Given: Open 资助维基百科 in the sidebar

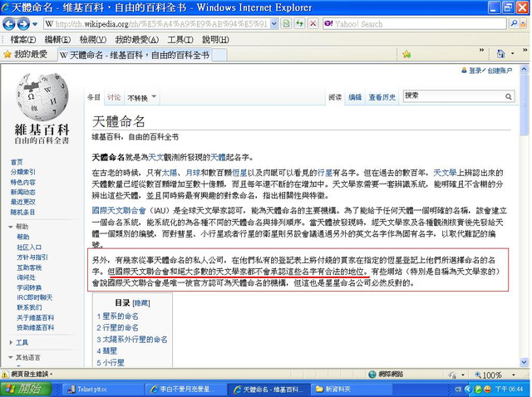Looking at the screenshot, I should pos(35,328).
